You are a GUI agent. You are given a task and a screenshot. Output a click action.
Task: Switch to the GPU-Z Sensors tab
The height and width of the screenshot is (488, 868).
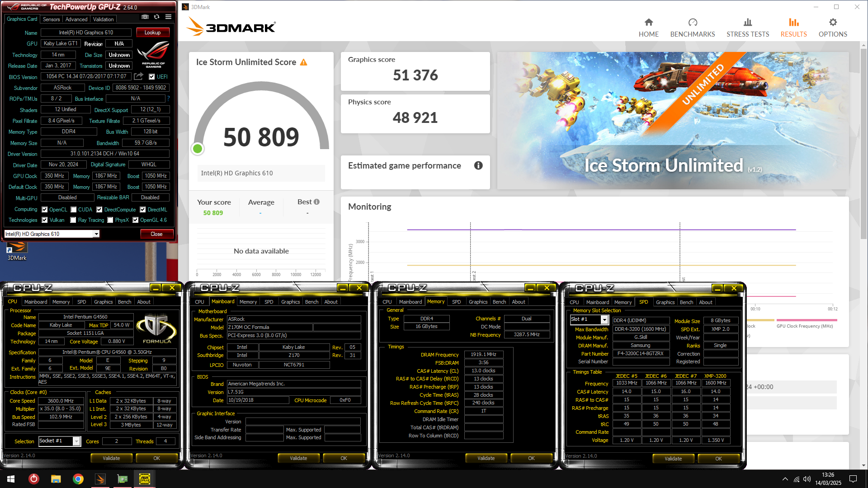pos(51,19)
